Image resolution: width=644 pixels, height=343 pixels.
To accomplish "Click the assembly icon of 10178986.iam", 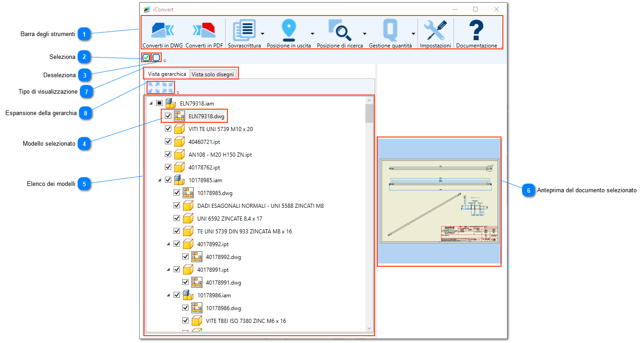I will (188, 295).
